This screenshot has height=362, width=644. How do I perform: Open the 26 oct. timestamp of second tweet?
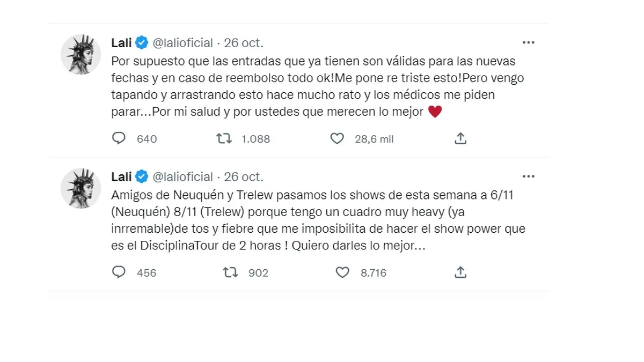coord(244,176)
